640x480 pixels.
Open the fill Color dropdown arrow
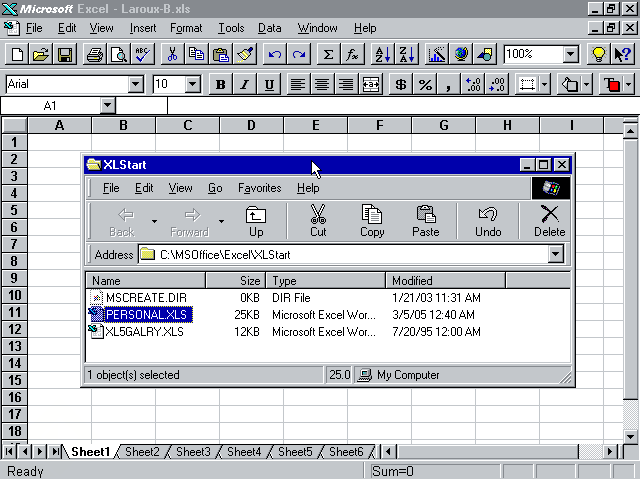pyautogui.click(x=586, y=84)
